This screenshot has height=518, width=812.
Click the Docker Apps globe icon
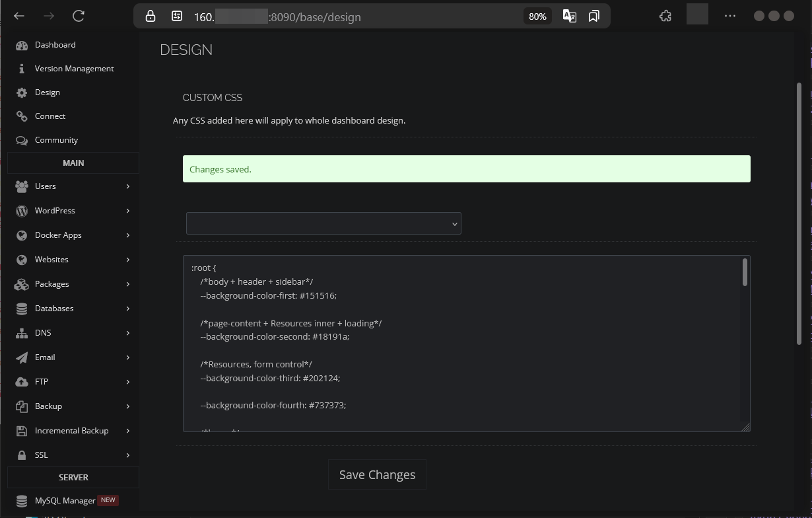click(x=22, y=235)
